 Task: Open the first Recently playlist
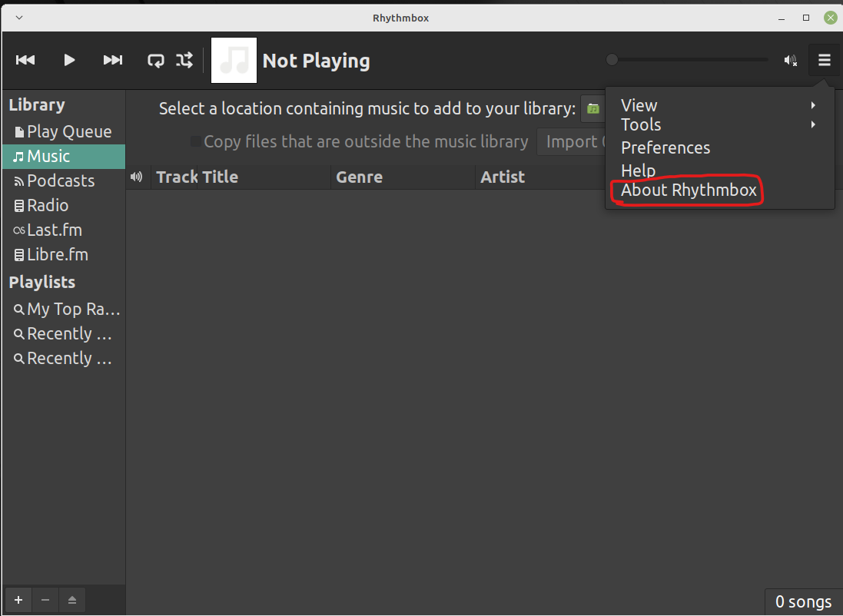[x=64, y=334]
